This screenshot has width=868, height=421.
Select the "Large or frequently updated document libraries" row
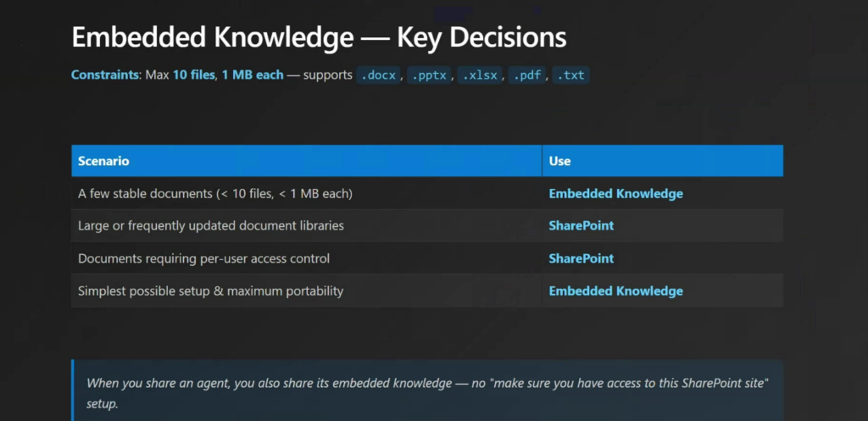pyautogui.click(x=210, y=226)
